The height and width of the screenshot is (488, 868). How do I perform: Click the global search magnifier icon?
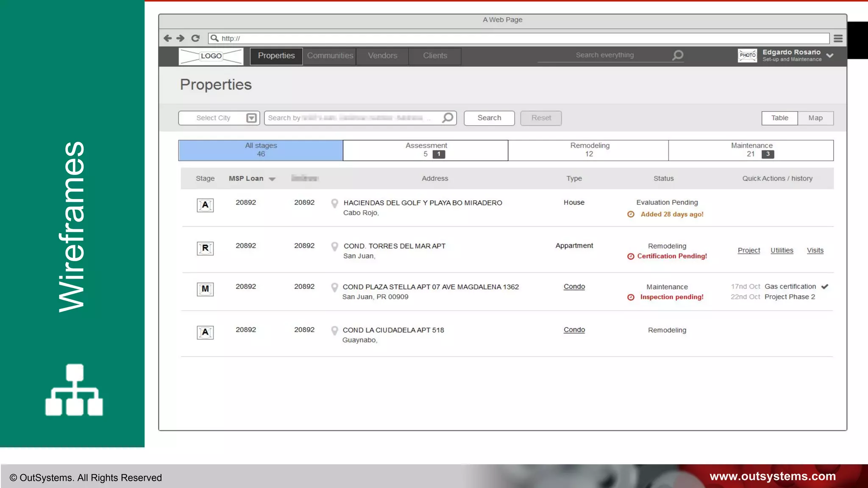point(678,55)
